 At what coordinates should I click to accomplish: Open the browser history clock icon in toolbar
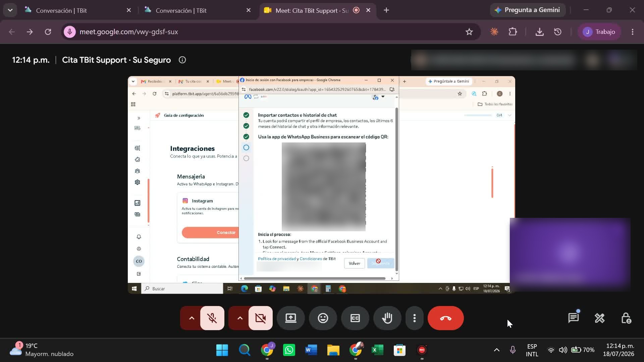(x=558, y=32)
